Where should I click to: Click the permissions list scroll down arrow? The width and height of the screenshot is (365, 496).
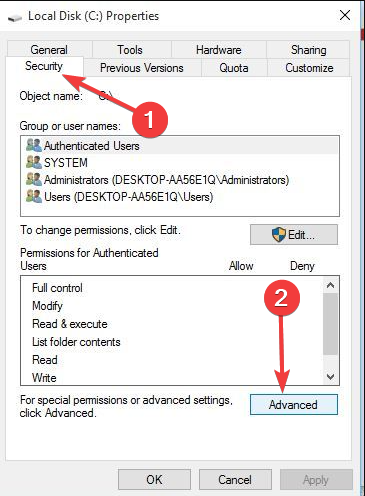tap(330, 377)
